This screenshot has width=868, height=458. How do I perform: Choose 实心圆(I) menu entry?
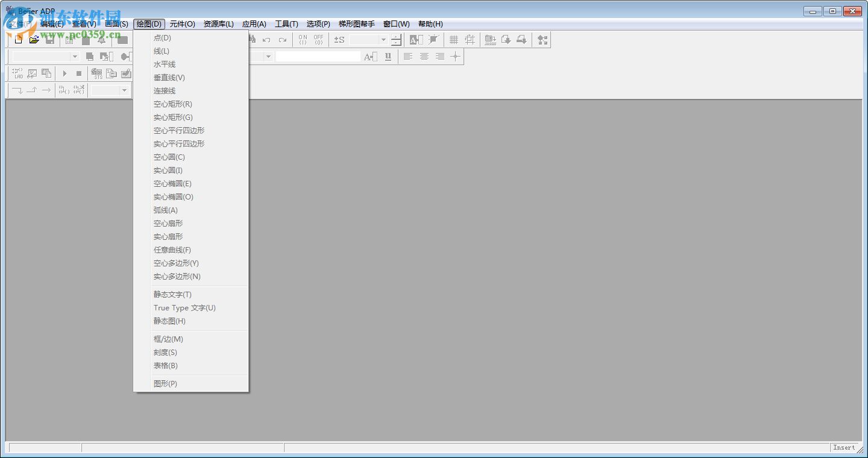coord(191,171)
